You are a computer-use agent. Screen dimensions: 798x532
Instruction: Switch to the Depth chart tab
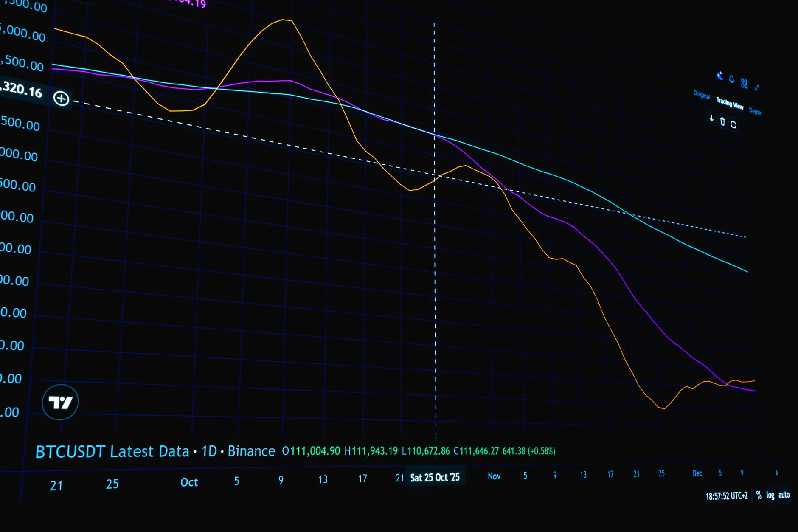pos(755,111)
